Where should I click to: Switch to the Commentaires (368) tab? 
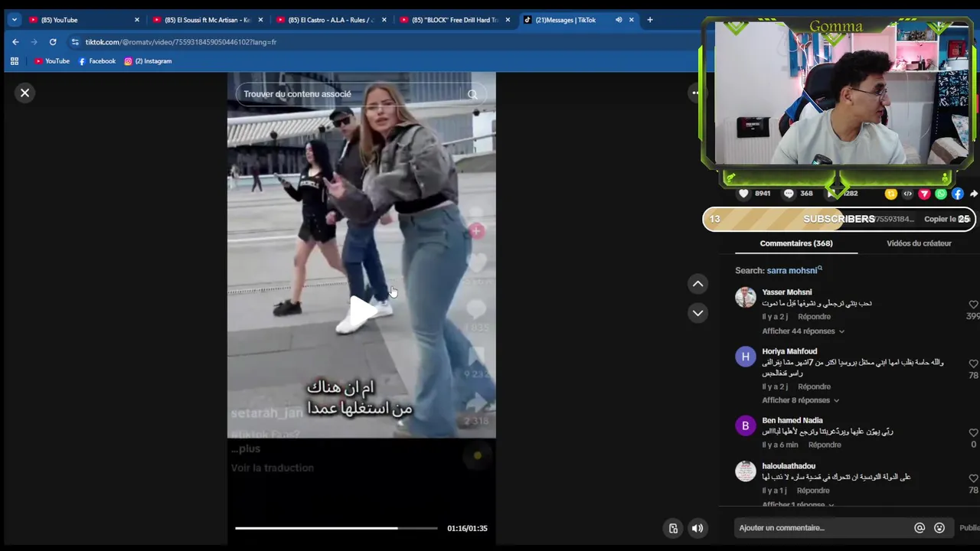click(796, 243)
